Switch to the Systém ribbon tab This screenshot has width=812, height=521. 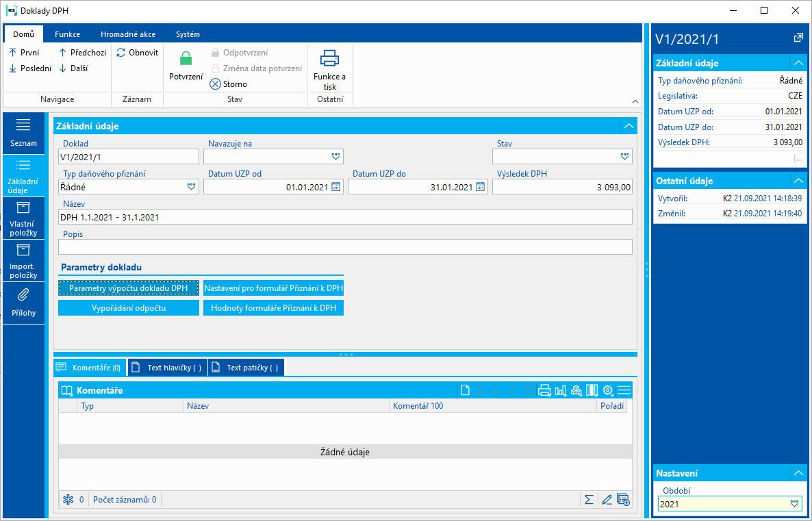coord(188,34)
